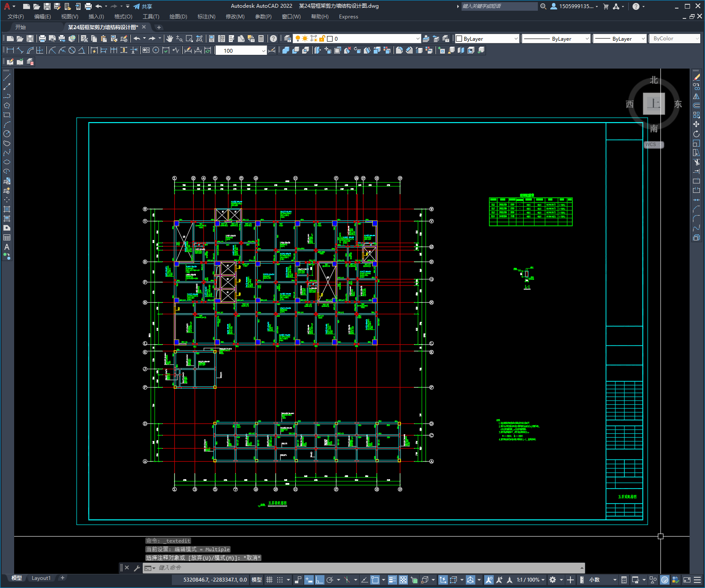Screen dimensions: 705x588
Task: Select the Linear dimension tool
Action: coord(10,50)
